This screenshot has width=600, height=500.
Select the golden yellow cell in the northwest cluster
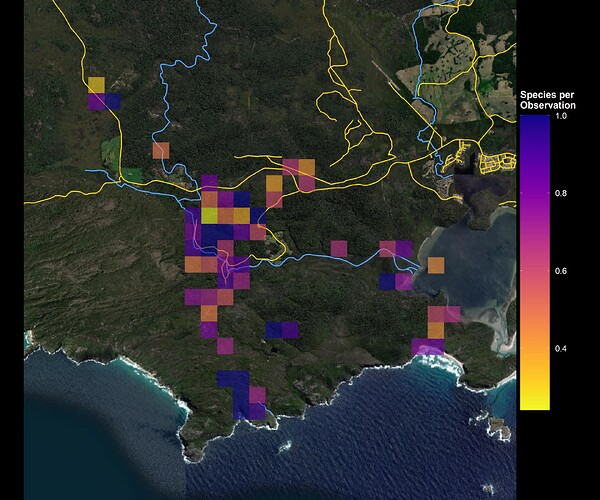(x=96, y=85)
